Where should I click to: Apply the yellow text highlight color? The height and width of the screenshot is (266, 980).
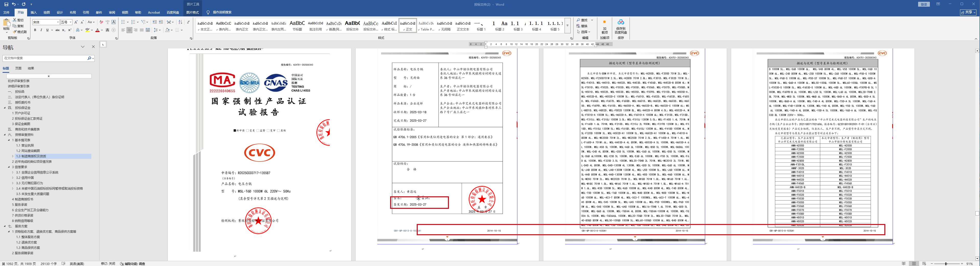click(x=87, y=30)
